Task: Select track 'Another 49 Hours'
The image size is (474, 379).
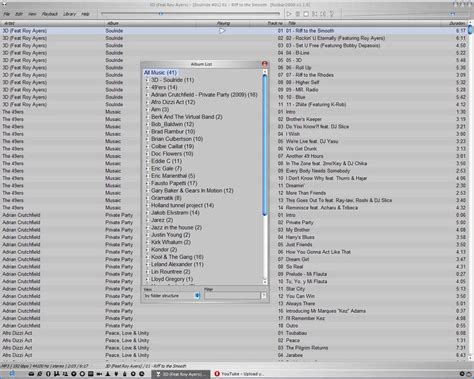Action: pos(304,156)
